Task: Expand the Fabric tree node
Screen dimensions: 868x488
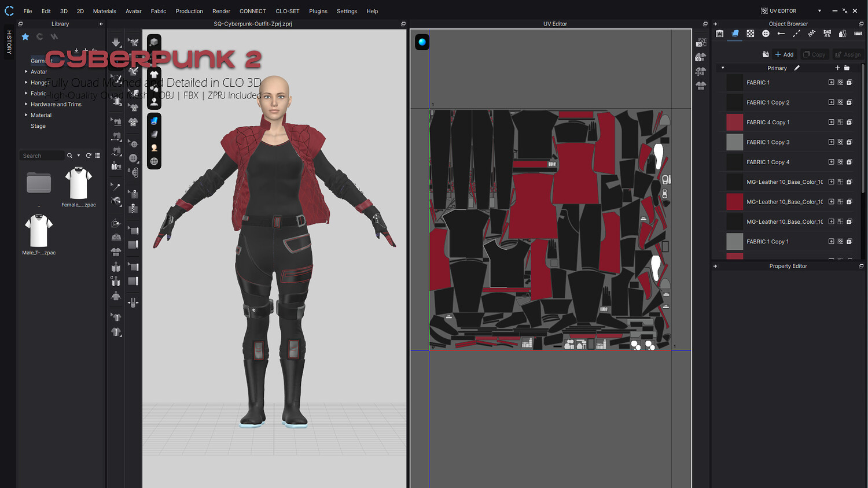Action: coord(26,93)
